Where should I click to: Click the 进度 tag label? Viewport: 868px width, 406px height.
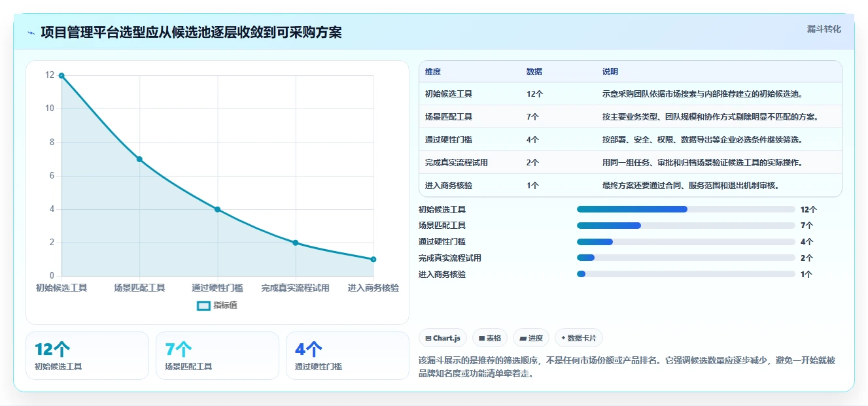point(536,338)
